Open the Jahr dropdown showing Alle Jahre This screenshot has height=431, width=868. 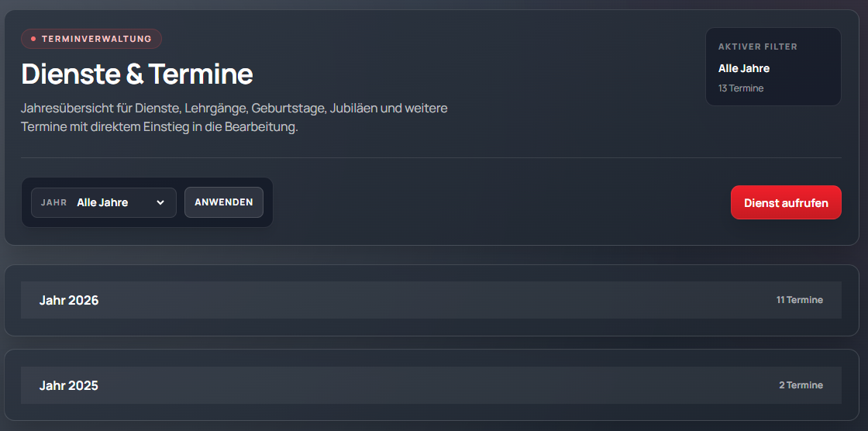116,203
